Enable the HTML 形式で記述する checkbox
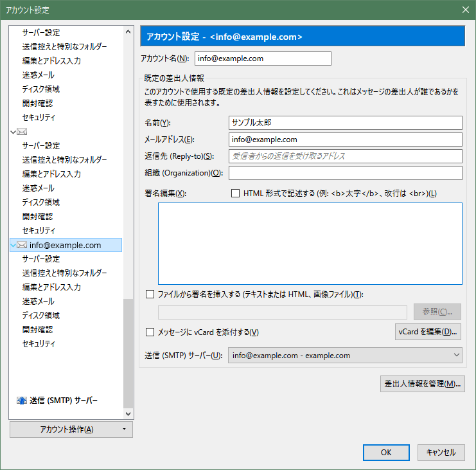Viewport: 476px width, 470px height. [x=235, y=193]
